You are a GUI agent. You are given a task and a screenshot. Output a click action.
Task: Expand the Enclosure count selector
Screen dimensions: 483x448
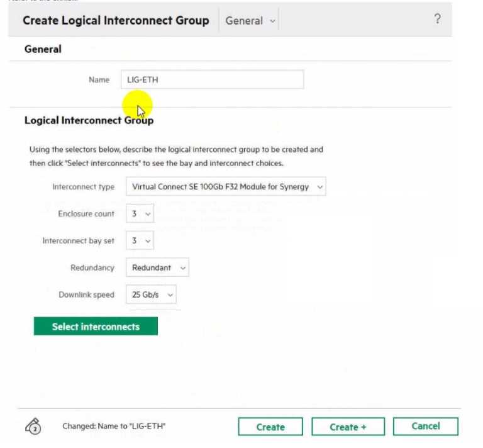coord(140,214)
